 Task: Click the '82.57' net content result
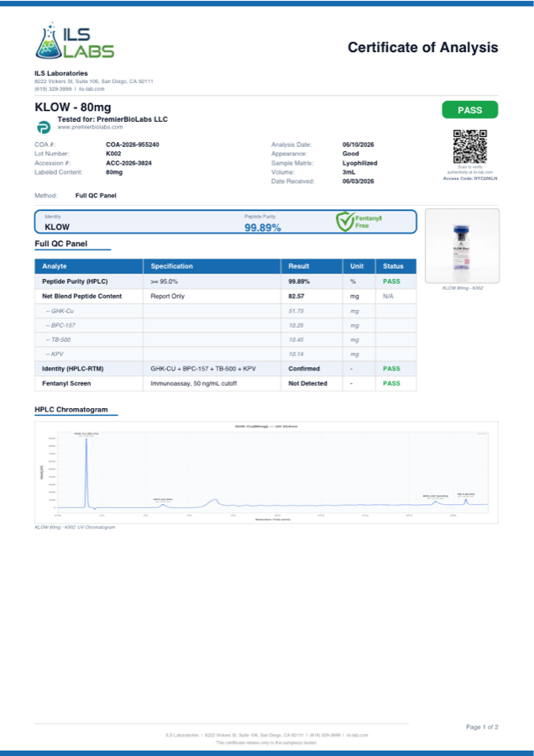pyautogui.click(x=296, y=296)
